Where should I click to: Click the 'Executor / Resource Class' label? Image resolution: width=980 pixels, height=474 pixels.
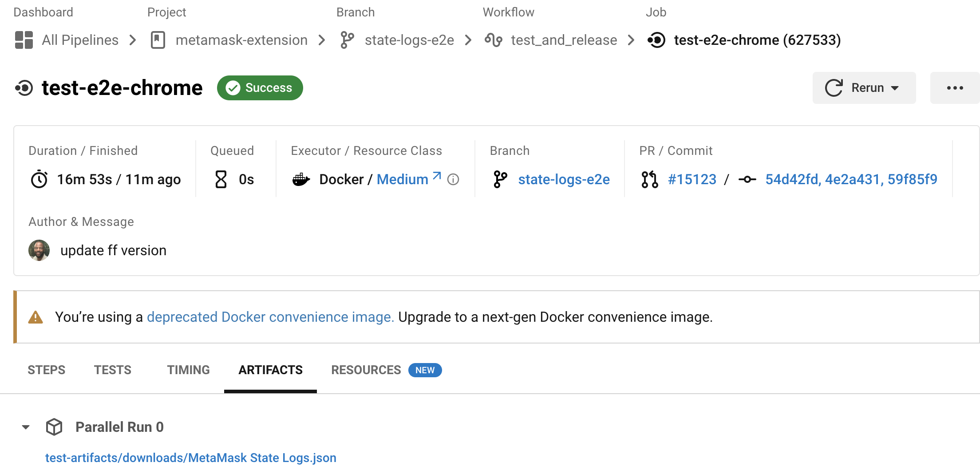coord(366,151)
